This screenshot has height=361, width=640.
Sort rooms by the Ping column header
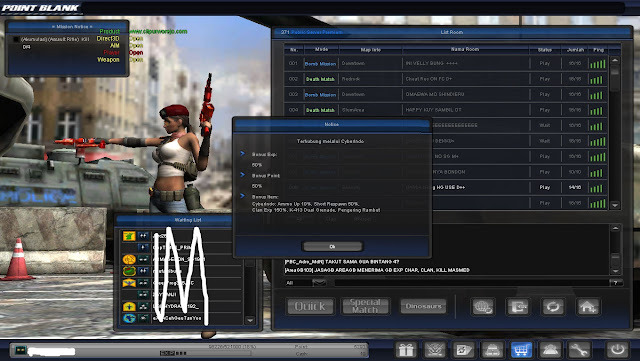[x=598, y=49]
